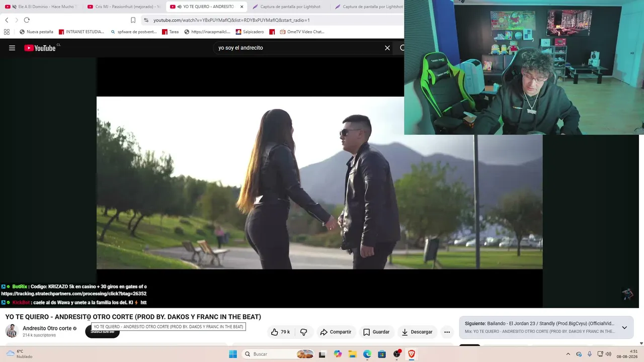Viewport: 644px width, 362px height.
Task: Mute audio on the YO TE QUIERO tab
Action: (x=179, y=7)
